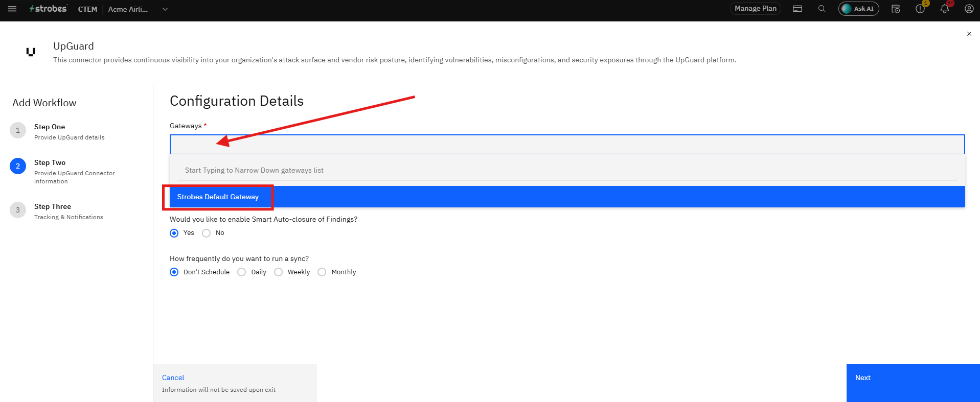The width and height of the screenshot is (980, 402).
Task: Go to Step Two in workflow
Action: coord(62,171)
